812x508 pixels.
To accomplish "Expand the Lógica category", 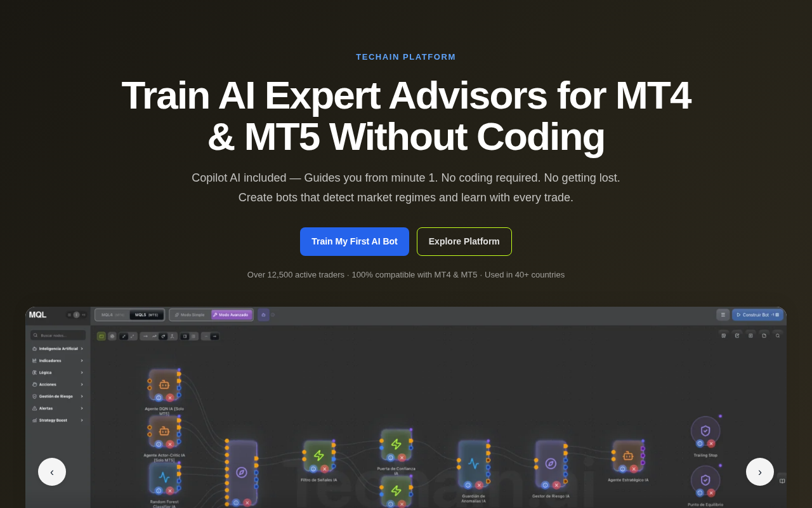I will click(58, 373).
